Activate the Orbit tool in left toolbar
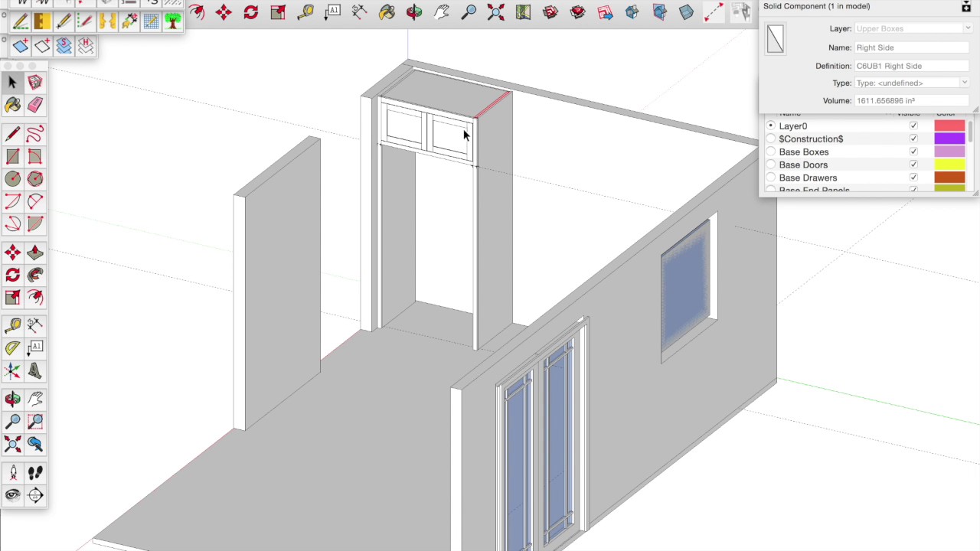This screenshot has height=551, width=980. click(x=12, y=399)
